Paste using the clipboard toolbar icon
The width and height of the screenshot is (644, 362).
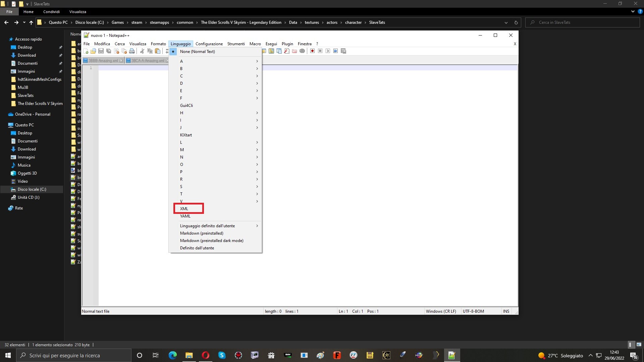pos(158,51)
